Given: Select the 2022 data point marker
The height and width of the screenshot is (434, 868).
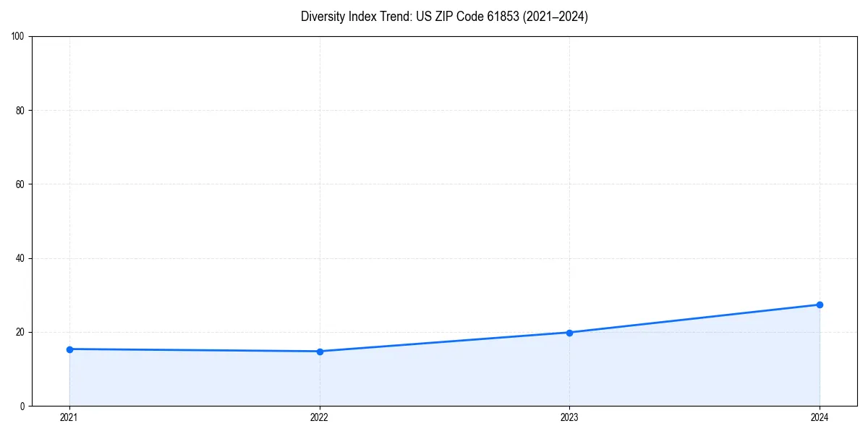Looking at the screenshot, I should point(320,351).
